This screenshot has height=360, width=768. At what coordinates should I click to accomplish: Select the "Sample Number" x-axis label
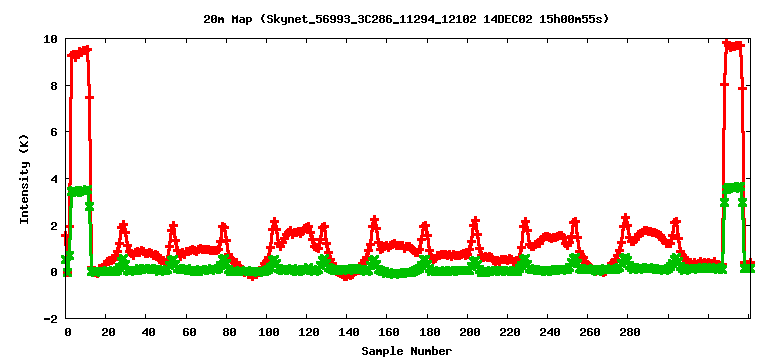coord(407,351)
